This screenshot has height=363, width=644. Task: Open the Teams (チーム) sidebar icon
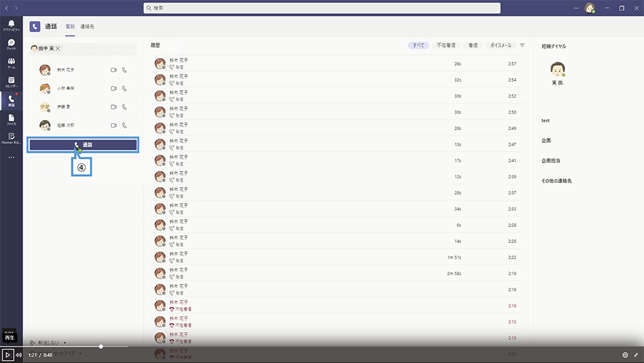(11, 63)
